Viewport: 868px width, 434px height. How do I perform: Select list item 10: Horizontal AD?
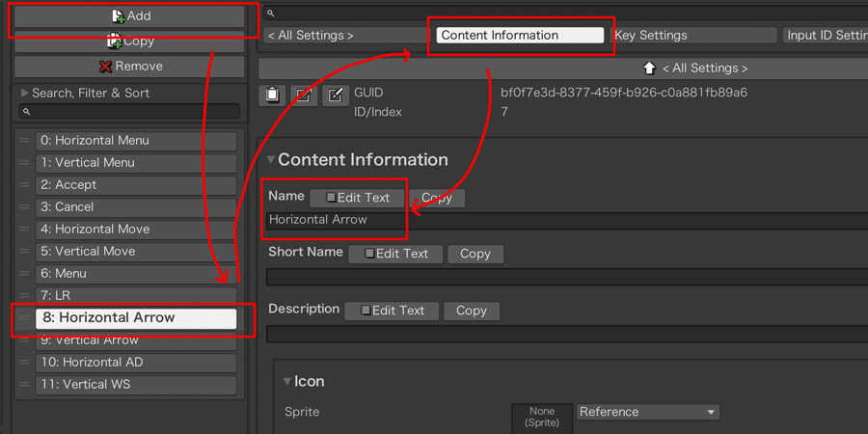pos(136,363)
